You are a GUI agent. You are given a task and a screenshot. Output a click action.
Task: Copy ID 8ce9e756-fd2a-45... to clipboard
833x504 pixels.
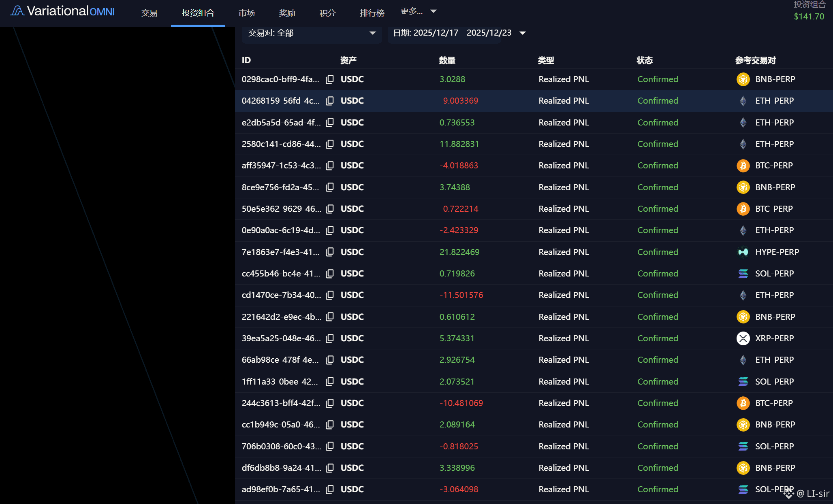[x=330, y=187]
